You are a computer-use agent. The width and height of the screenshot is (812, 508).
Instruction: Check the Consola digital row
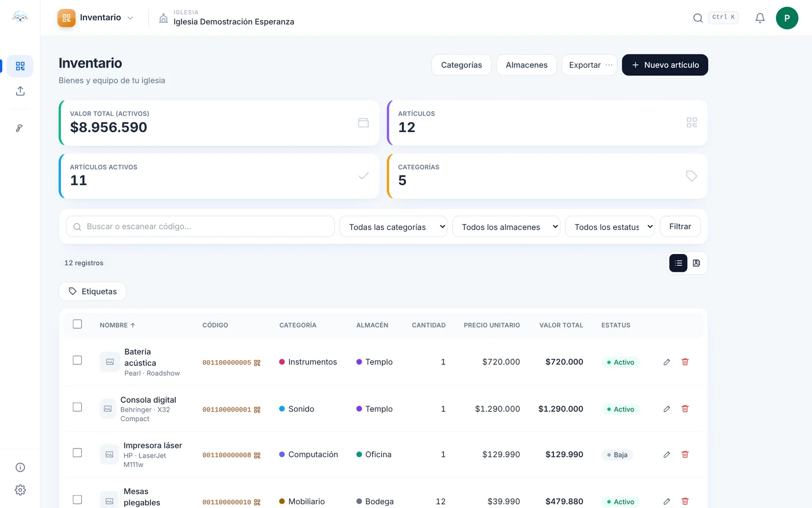coord(77,407)
